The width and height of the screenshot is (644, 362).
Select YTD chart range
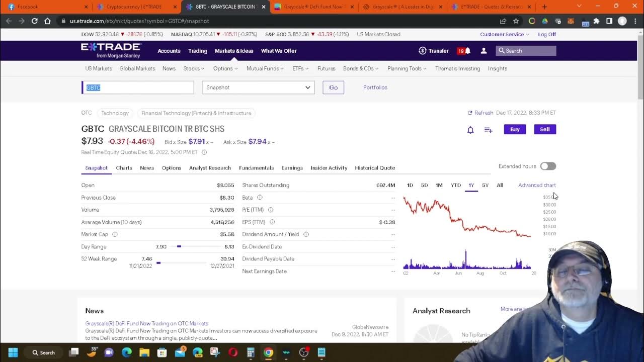point(456,185)
